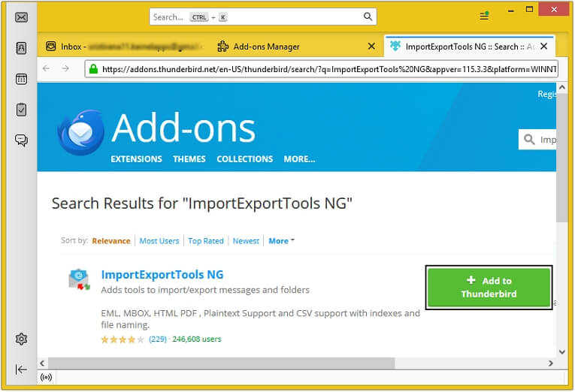This screenshot has height=392, width=575.
Task: Open the Mail space icon
Action: point(21,17)
